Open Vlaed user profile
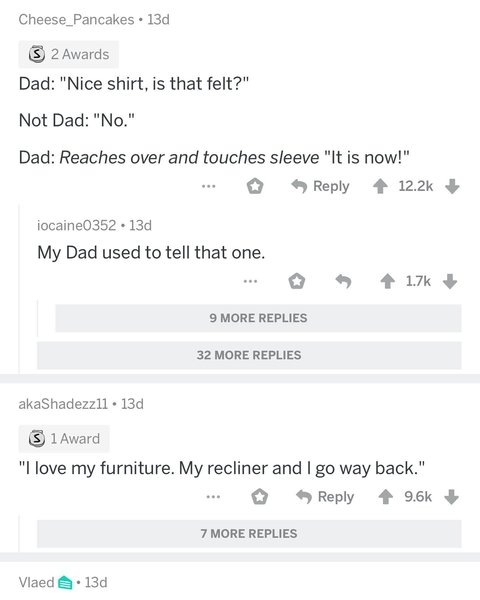The image size is (480, 600). (x=36, y=582)
